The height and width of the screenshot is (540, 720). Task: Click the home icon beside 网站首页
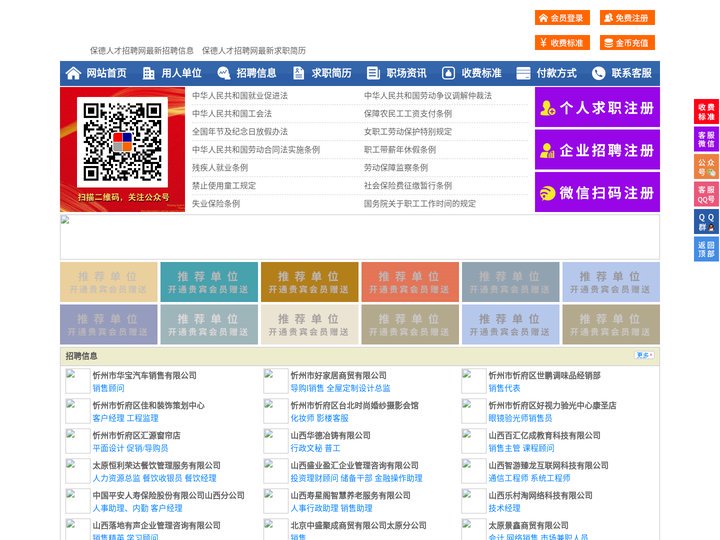(73, 73)
